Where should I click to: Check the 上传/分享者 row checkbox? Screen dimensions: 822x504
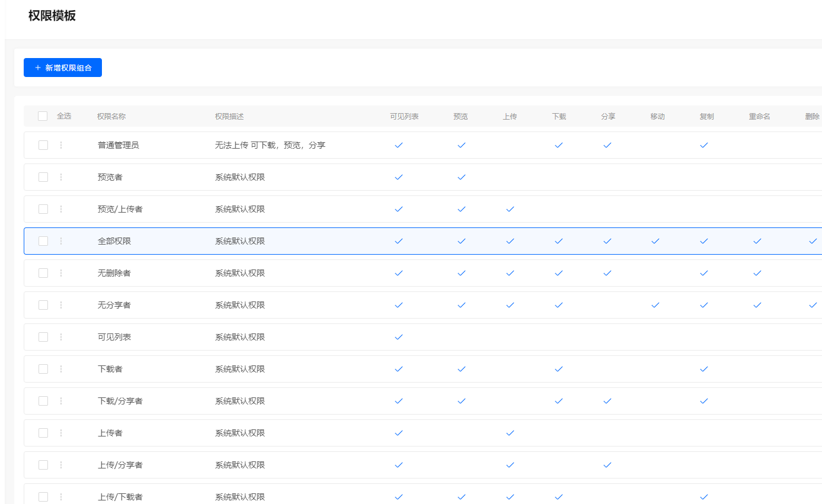(x=43, y=465)
